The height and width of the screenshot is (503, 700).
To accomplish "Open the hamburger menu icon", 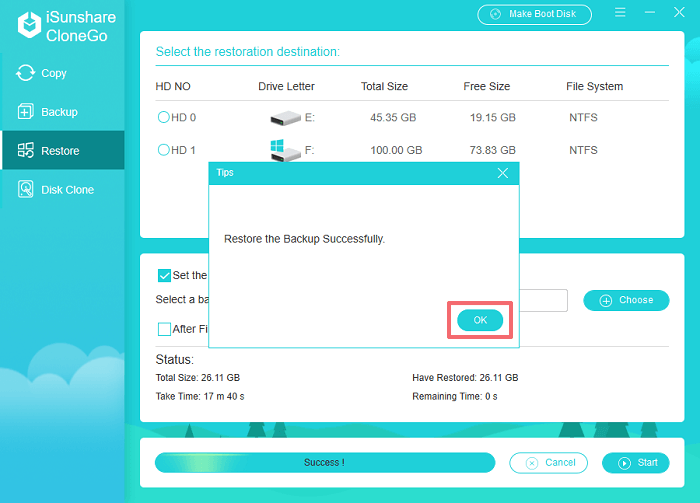I will pos(620,12).
